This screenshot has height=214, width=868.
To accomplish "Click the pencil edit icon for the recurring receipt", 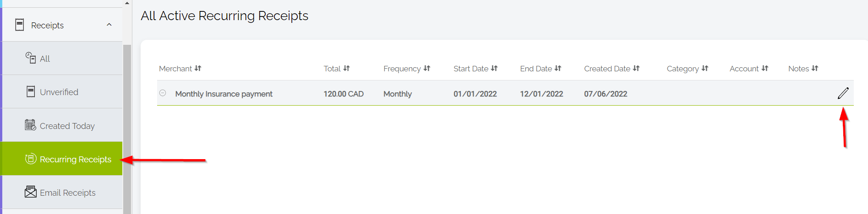I will [x=843, y=93].
